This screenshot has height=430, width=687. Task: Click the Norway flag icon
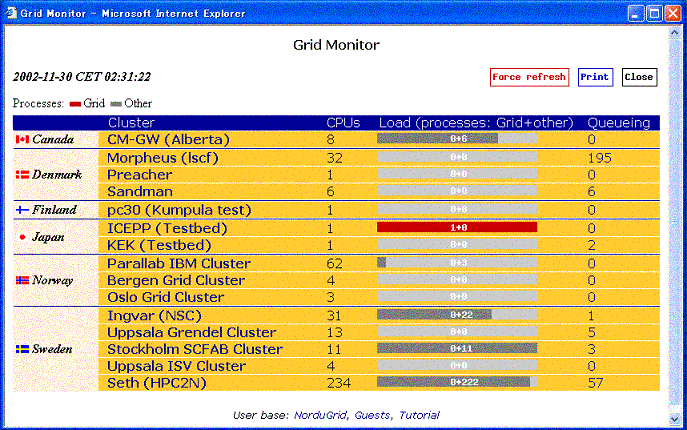coord(22,280)
